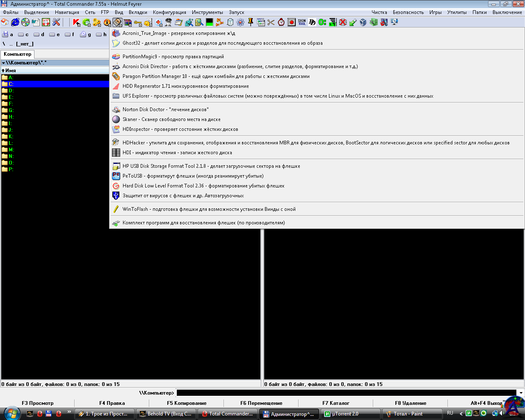The height and width of the screenshot is (420, 525).
Task: Switch to µTorrent 2.0 in the taskbar
Action: pyautogui.click(x=345, y=414)
